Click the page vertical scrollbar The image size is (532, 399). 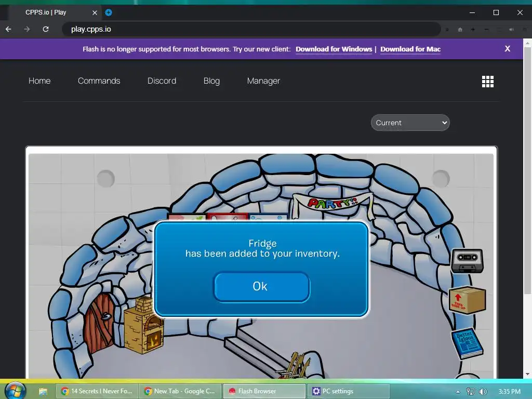tap(528, 170)
